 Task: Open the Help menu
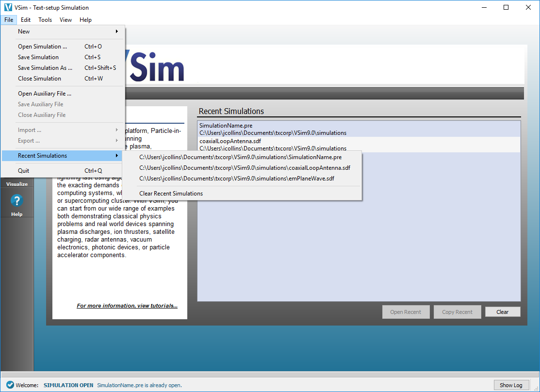pyautogui.click(x=85, y=20)
